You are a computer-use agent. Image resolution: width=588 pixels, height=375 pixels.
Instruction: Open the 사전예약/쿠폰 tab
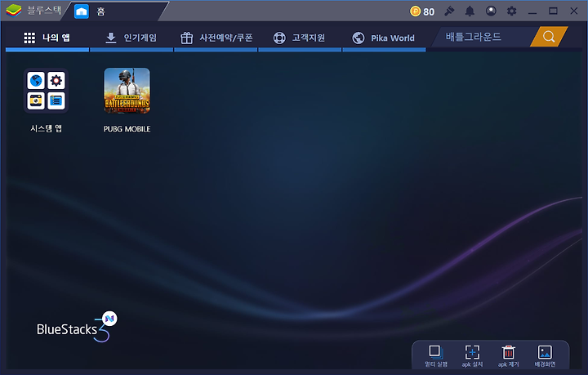click(x=216, y=38)
